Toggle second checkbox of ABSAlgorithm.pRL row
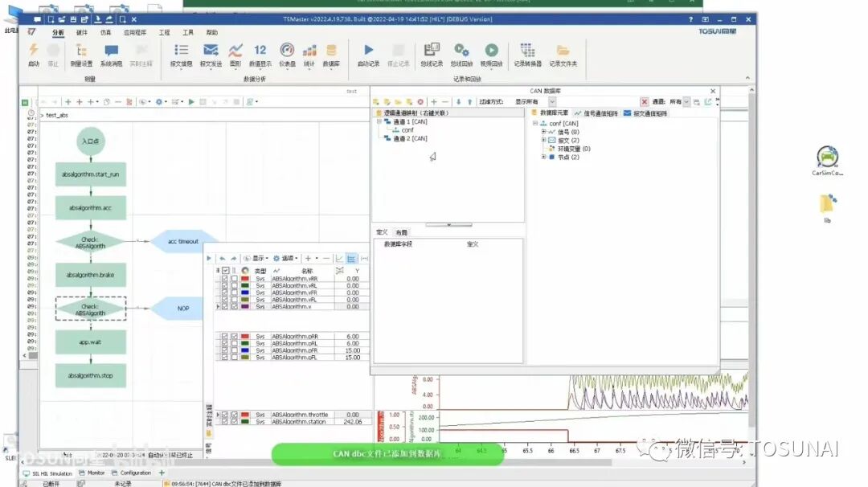 click(x=235, y=343)
